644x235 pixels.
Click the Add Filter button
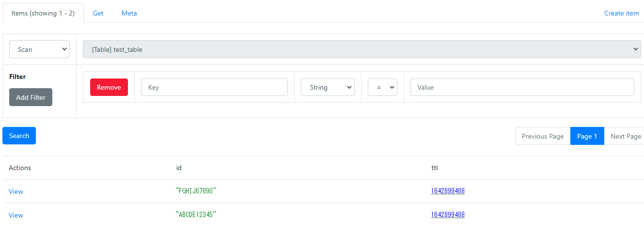pos(31,97)
